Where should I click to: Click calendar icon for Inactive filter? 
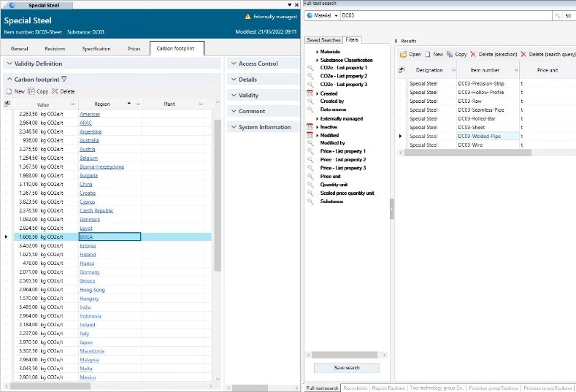click(x=310, y=127)
